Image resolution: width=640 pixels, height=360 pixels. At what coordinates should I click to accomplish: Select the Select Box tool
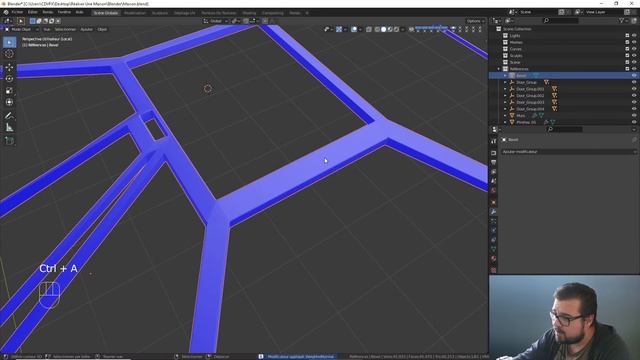tap(9, 42)
